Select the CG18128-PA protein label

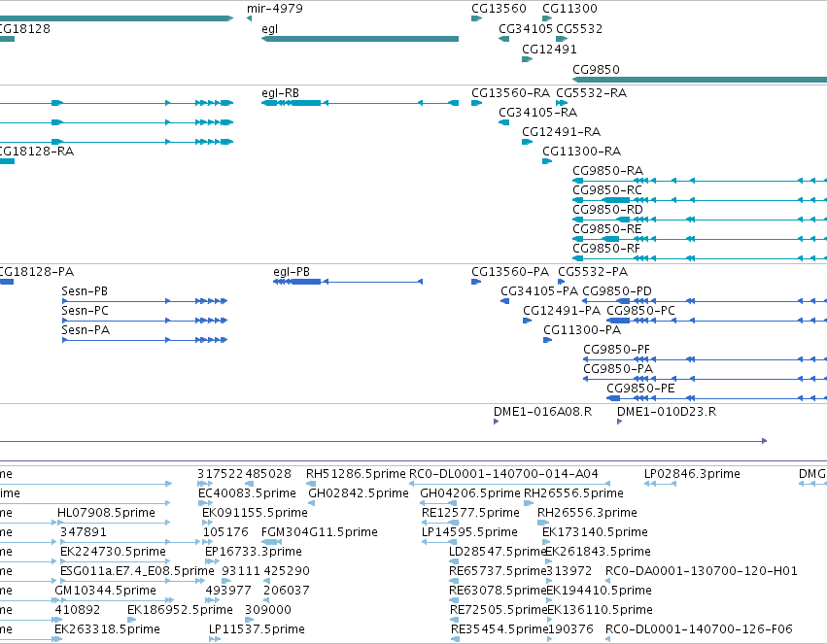tap(37, 271)
